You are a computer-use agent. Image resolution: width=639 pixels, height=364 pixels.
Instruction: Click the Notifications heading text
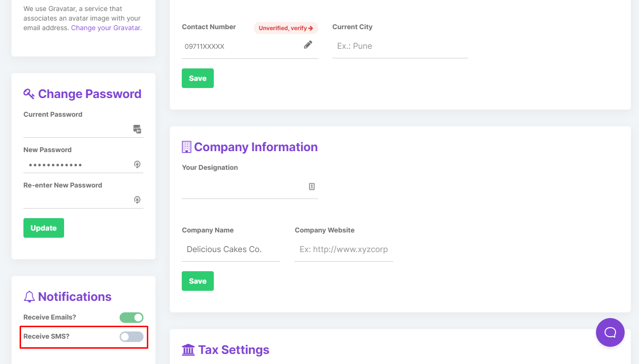[x=75, y=297]
